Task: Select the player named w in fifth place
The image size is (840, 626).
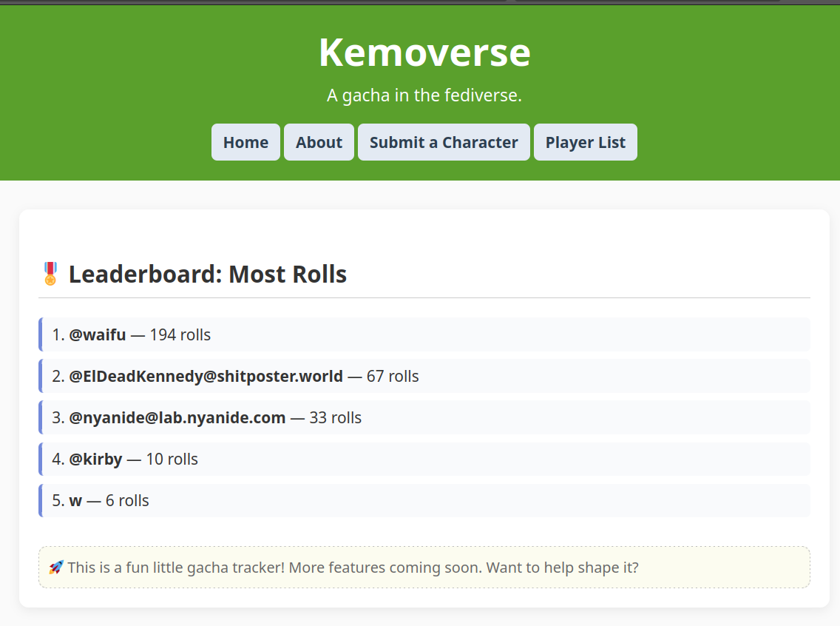Action: point(75,501)
